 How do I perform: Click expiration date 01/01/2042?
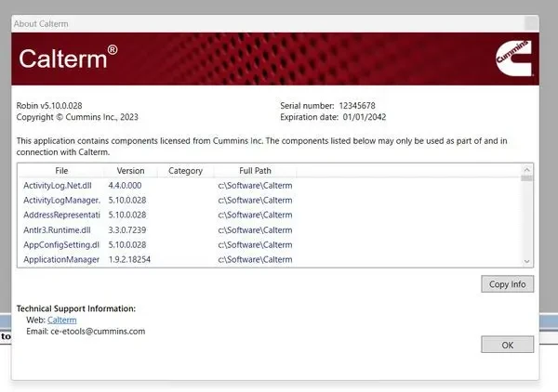pyautogui.click(x=365, y=117)
